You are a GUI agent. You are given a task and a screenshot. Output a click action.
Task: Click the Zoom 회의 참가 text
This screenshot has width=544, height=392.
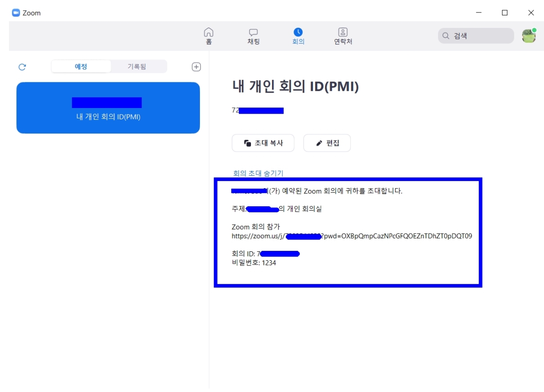click(x=256, y=227)
